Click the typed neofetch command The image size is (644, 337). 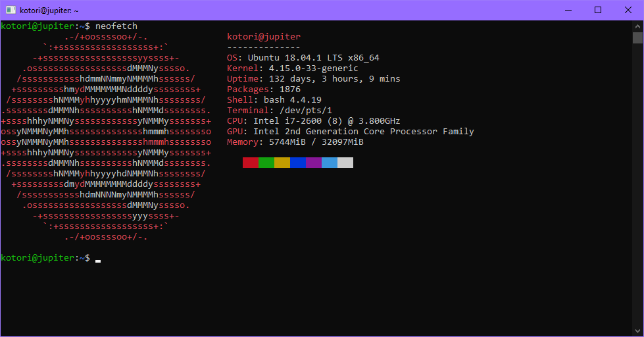tap(116, 26)
